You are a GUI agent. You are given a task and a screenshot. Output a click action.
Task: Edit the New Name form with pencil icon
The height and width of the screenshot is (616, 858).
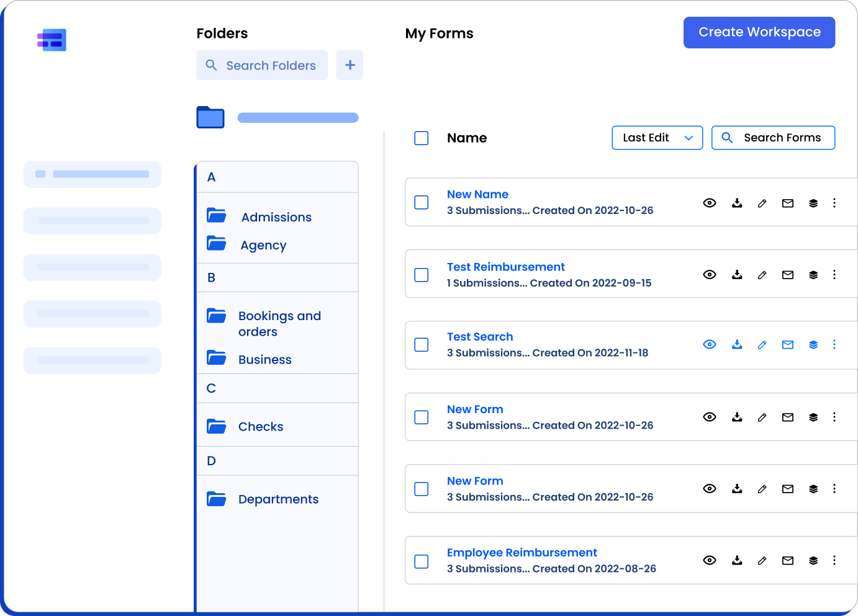(x=762, y=203)
